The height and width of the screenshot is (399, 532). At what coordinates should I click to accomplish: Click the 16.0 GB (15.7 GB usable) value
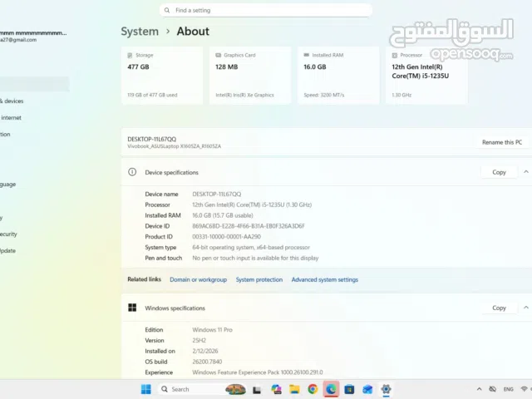click(223, 215)
